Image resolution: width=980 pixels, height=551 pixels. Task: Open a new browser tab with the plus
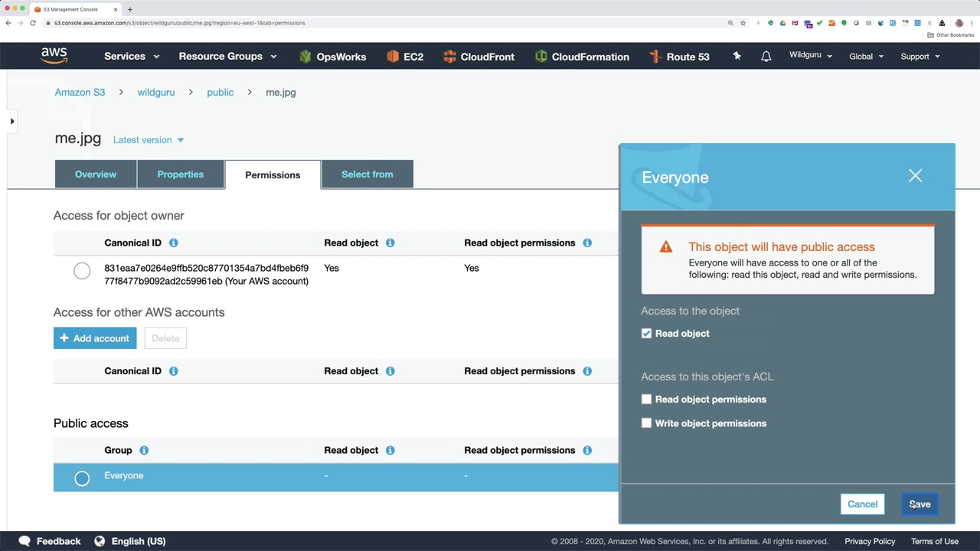(130, 9)
